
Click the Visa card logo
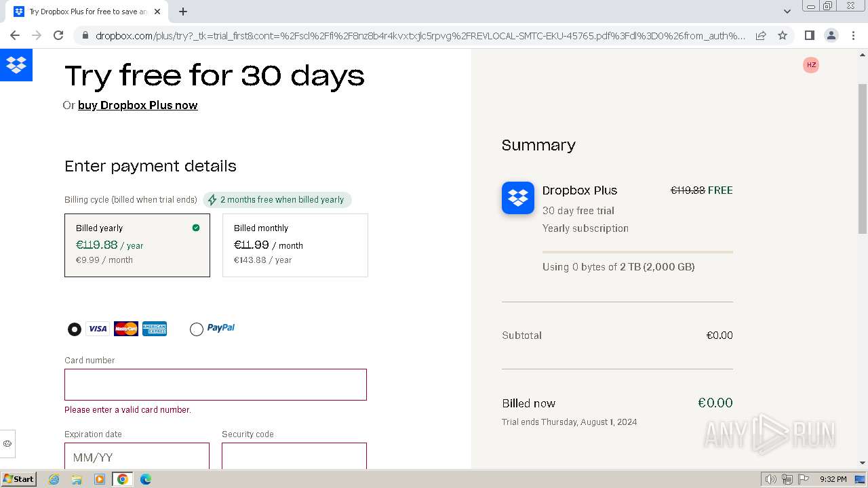pos(98,329)
